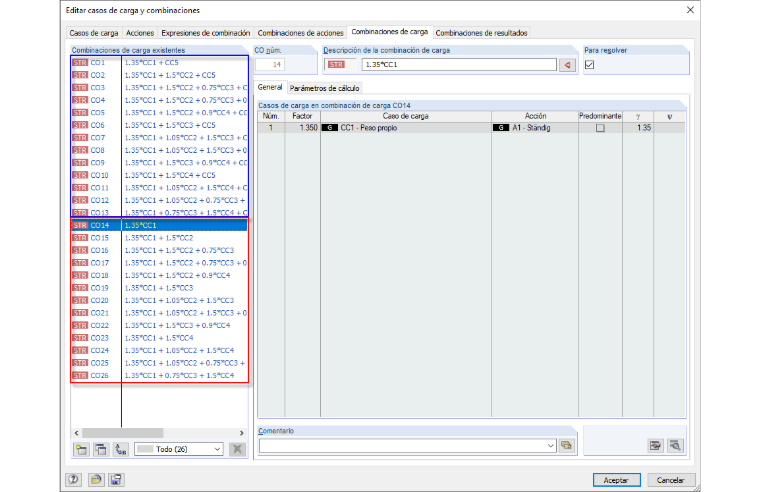Click Factor column header
The width and height of the screenshot is (760, 492).
pos(302,116)
